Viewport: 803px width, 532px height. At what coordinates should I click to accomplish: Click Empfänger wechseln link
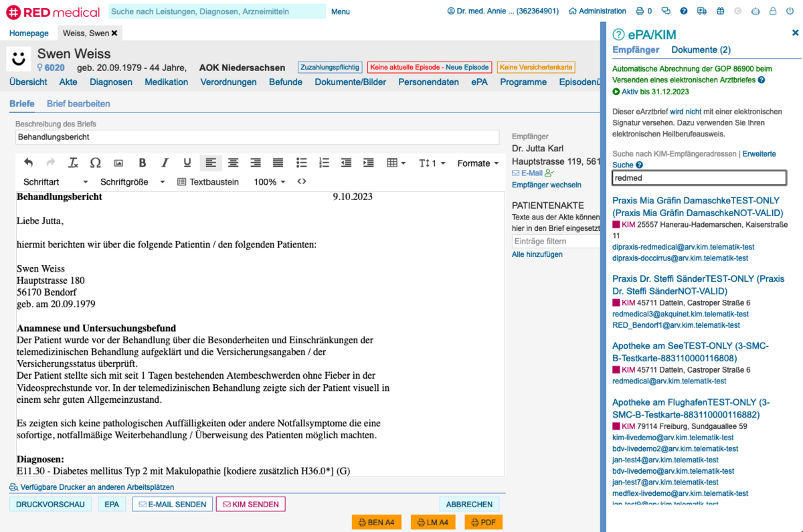click(x=547, y=185)
